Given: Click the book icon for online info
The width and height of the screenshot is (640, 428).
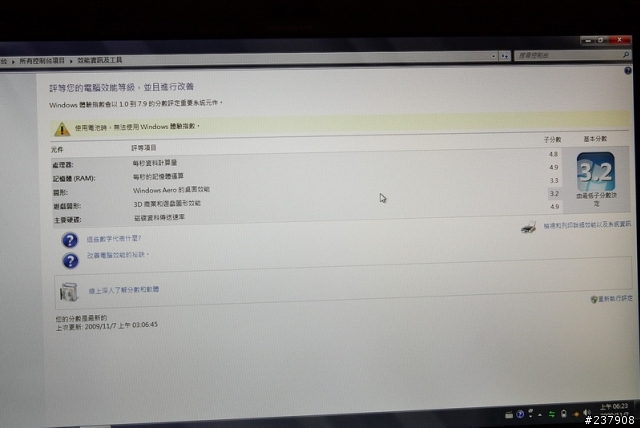Looking at the screenshot, I should [x=69, y=292].
